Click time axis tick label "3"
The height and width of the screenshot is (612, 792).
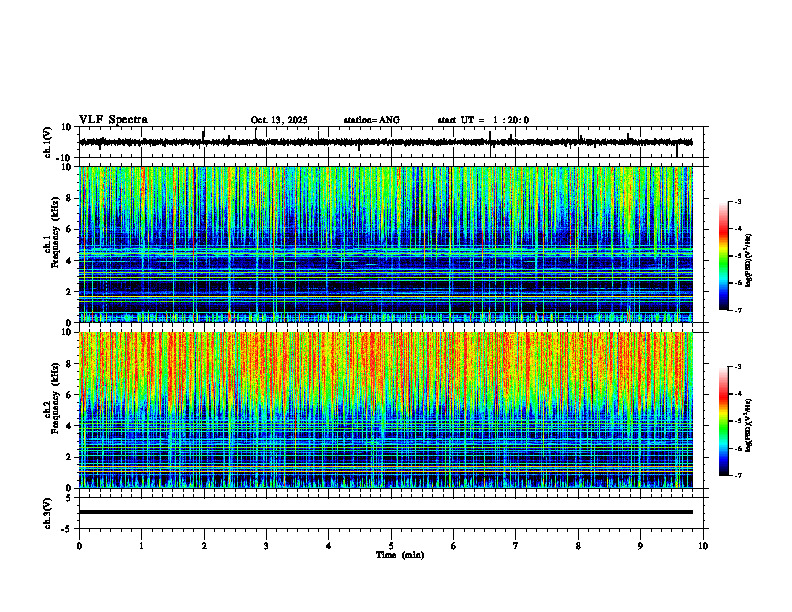tap(266, 546)
